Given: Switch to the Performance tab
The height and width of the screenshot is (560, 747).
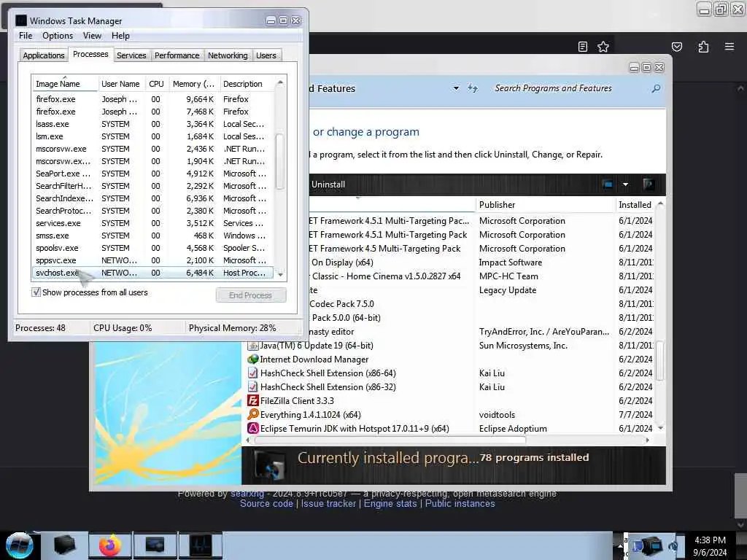Looking at the screenshot, I should (177, 55).
